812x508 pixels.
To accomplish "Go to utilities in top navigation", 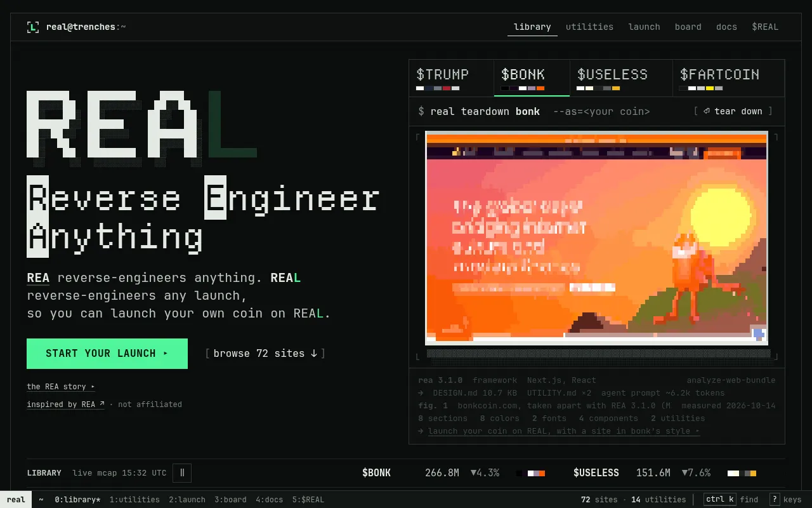I will pyautogui.click(x=589, y=27).
